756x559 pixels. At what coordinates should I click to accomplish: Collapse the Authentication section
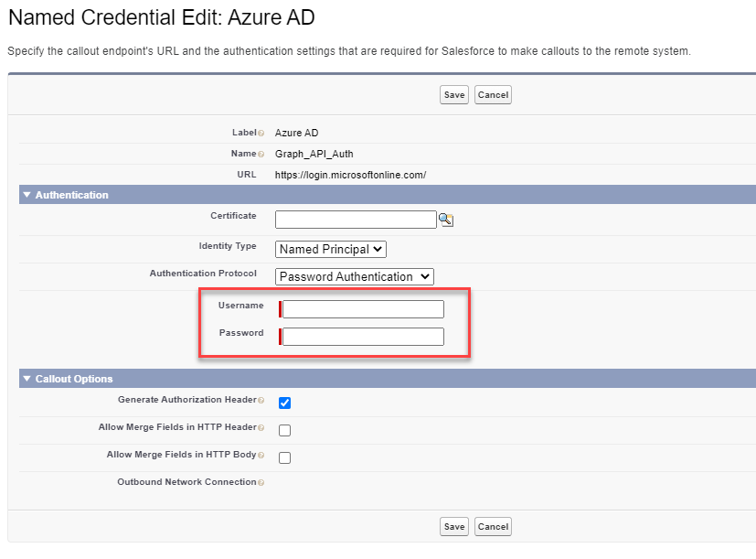click(27, 195)
